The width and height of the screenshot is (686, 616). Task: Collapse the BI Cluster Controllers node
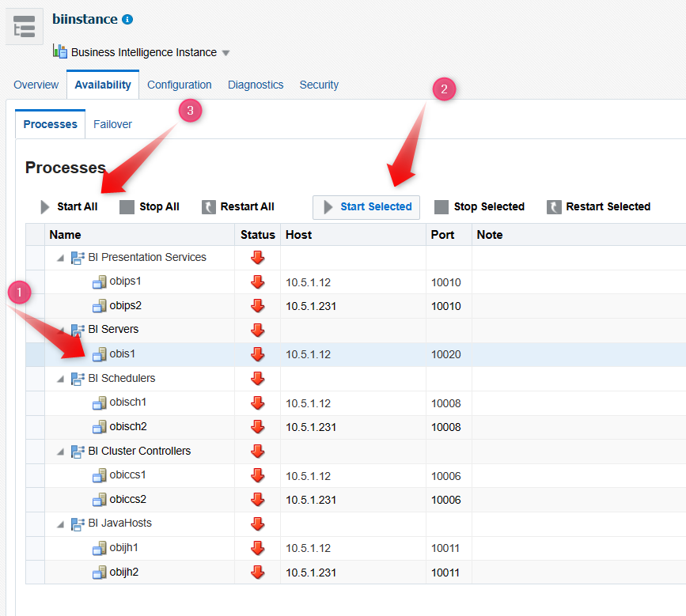[x=60, y=452]
